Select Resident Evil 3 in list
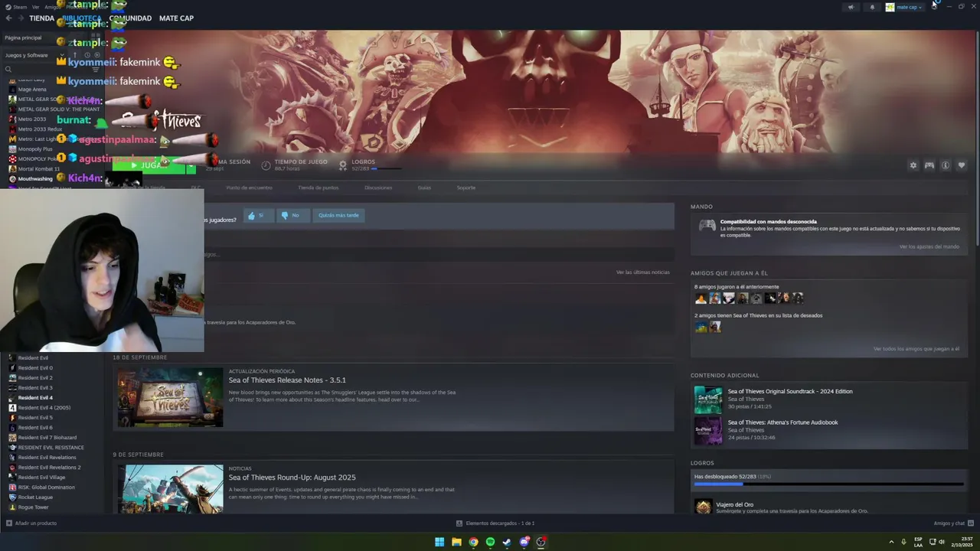Screen dimensions: 980x551 (x=35, y=388)
